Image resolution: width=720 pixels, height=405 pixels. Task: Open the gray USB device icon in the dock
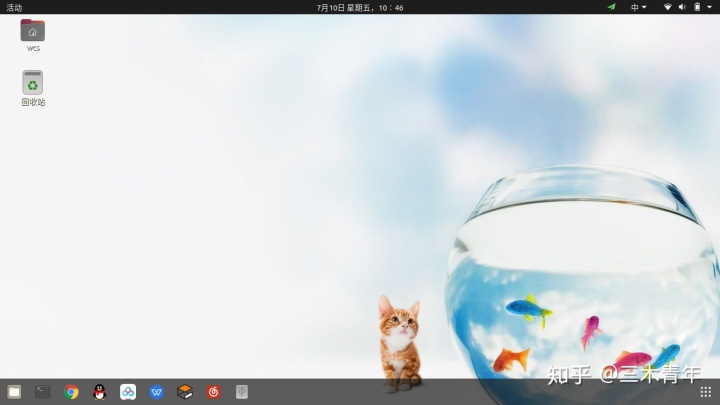(242, 392)
